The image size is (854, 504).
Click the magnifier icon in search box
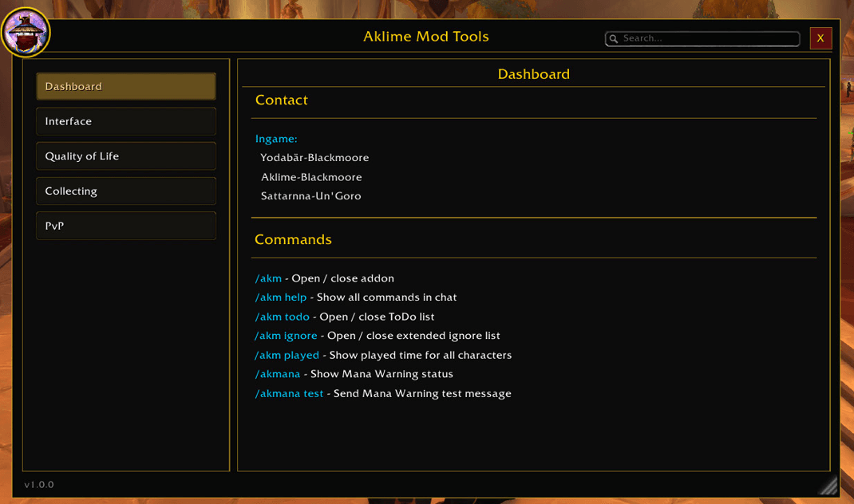614,38
